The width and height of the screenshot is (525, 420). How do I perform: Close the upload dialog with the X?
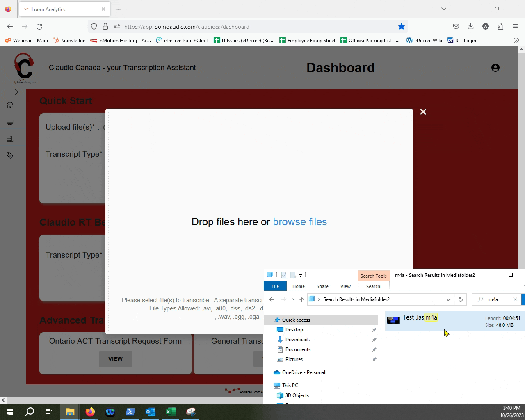[423, 112]
